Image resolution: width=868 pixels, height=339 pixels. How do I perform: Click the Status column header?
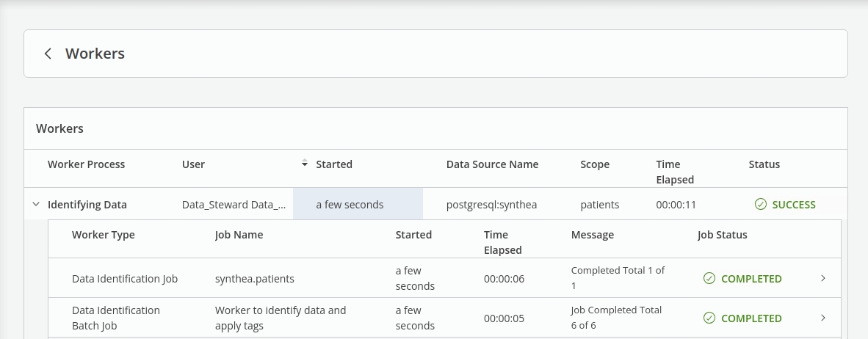tap(764, 164)
